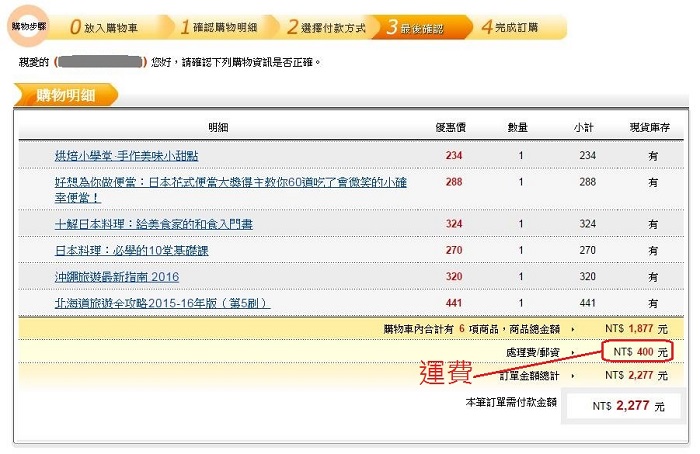Click the 購物明細 section header tag
Viewport: 700px width, 454px height.
point(66,95)
